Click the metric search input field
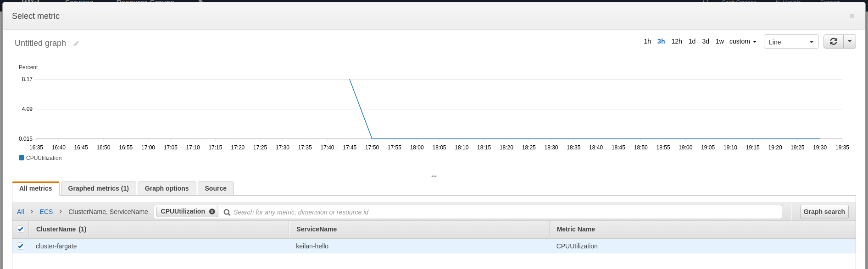Screen dimensions: 868x269 tap(505, 212)
